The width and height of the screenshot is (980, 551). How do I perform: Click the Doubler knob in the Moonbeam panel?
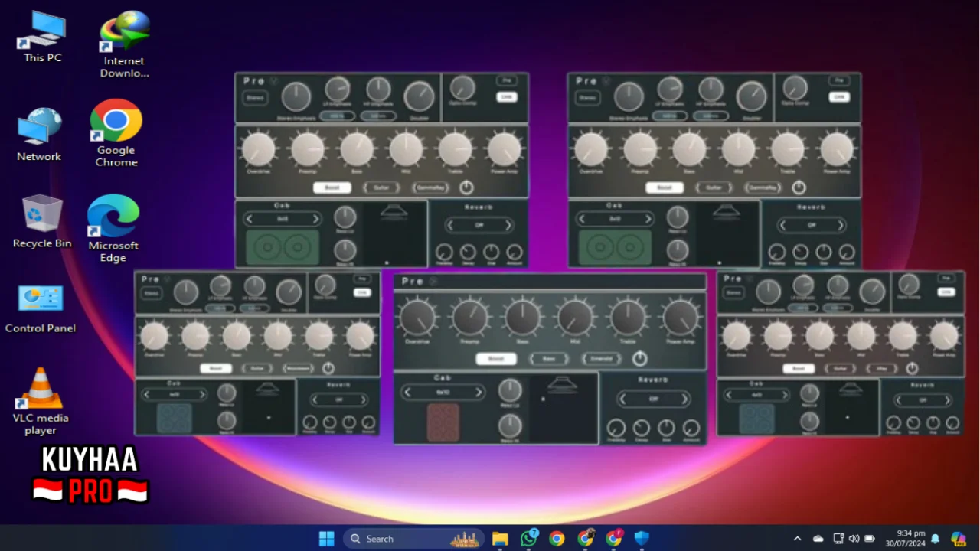[289, 292]
